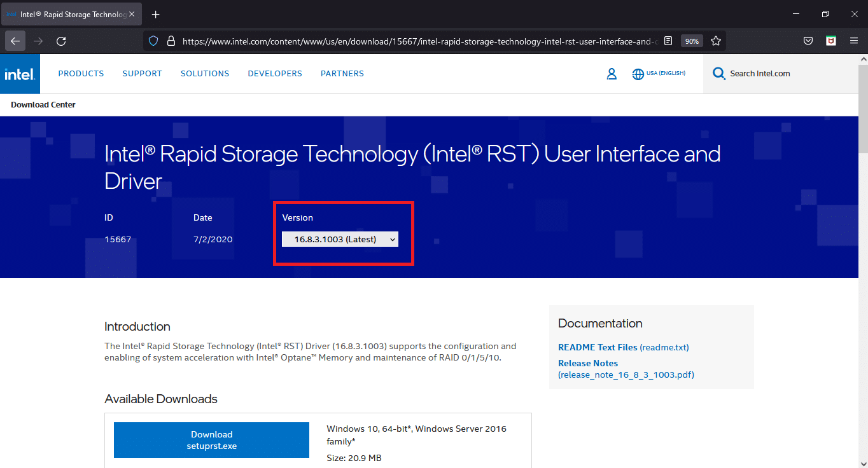Open the PRODUCTS navigation menu
Screen dimensions: 868x468
(x=81, y=74)
